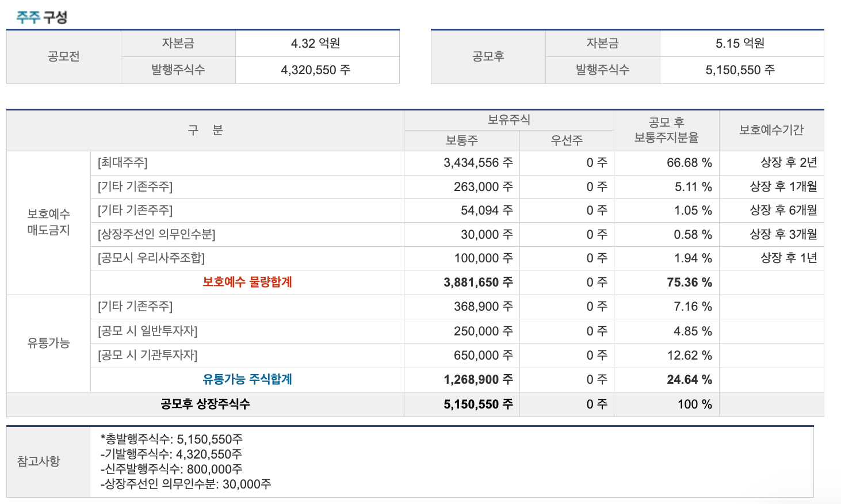Viewport: 841px width, 504px height.
Task: Select the 650,000 주 share count
Action: click(483, 356)
